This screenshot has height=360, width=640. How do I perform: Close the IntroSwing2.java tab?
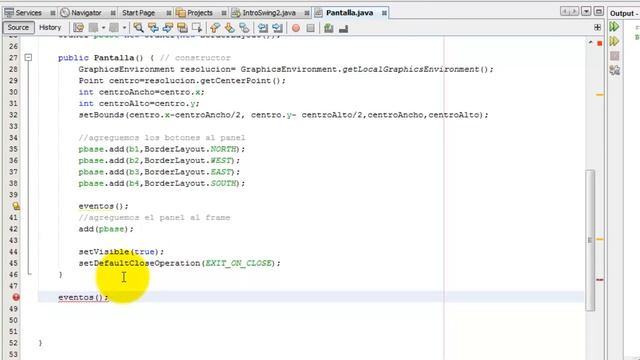[307, 13]
